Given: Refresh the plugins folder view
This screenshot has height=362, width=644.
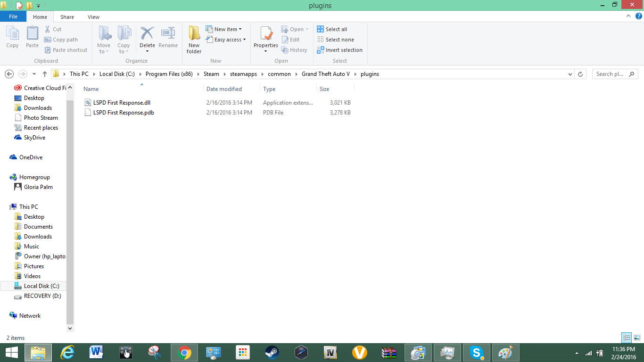Looking at the screenshot, I should [581, 74].
